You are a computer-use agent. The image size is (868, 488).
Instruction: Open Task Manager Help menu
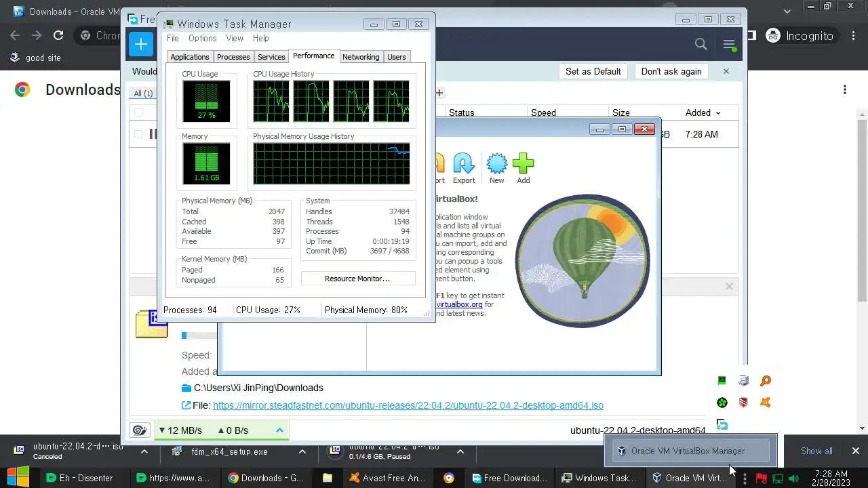261,39
